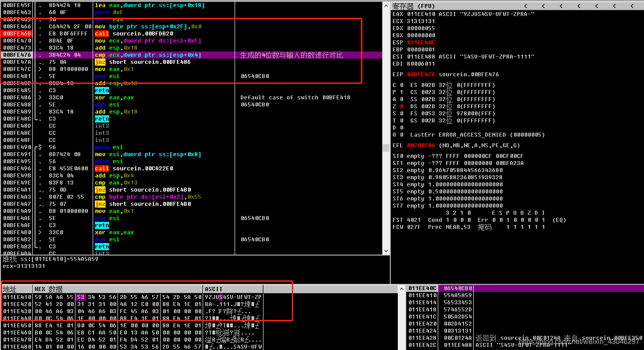Select the EAX register value 011EE410
Screen dimensions: 644x350
[421, 14]
